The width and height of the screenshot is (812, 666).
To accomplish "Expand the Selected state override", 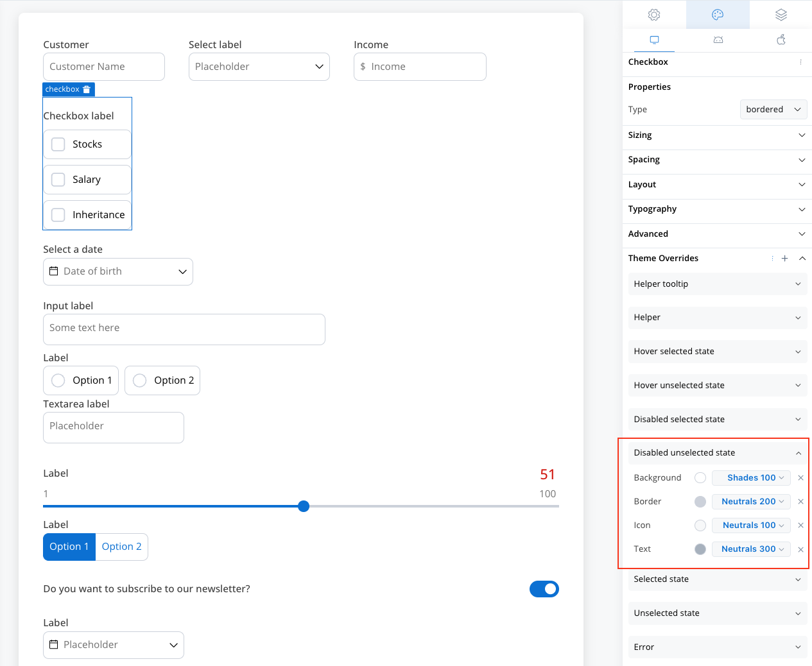I will click(x=718, y=579).
